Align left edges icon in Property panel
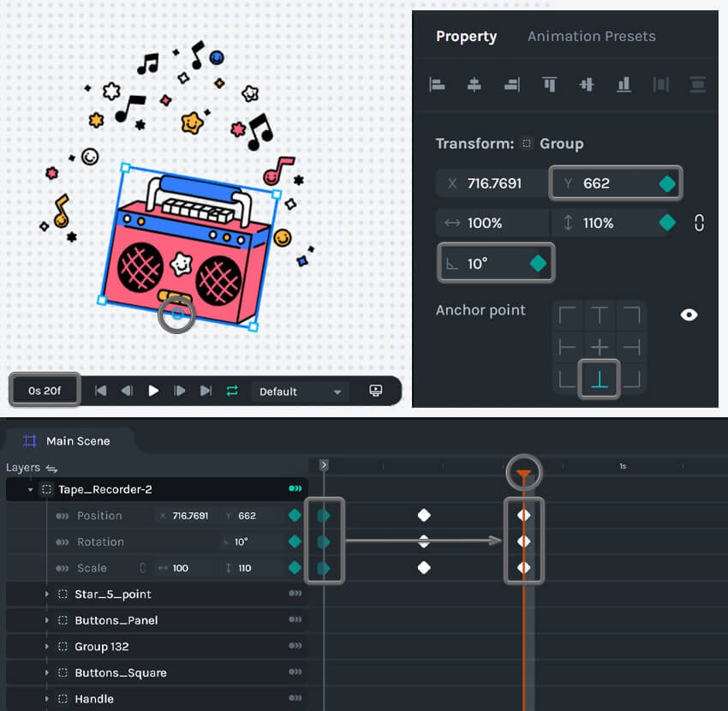728x711 pixels. click(x=437, y=85)
